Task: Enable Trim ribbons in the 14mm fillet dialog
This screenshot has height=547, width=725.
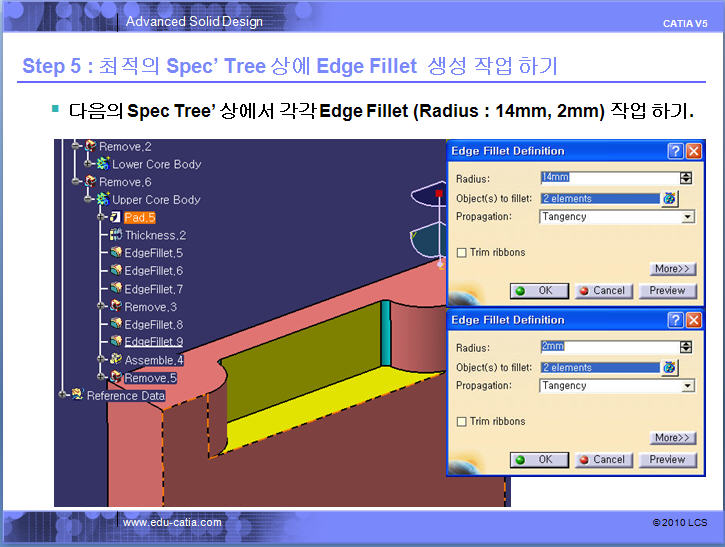Action: click(x=461, y=252)
